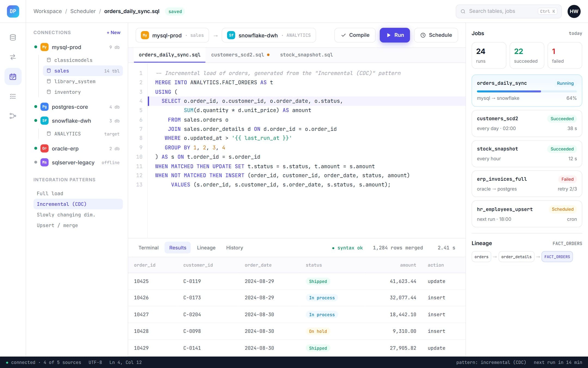Screen dimensions: 588x368
Task: Select the Slowly changing dim. pattern
Action: (x=78, y=215)
